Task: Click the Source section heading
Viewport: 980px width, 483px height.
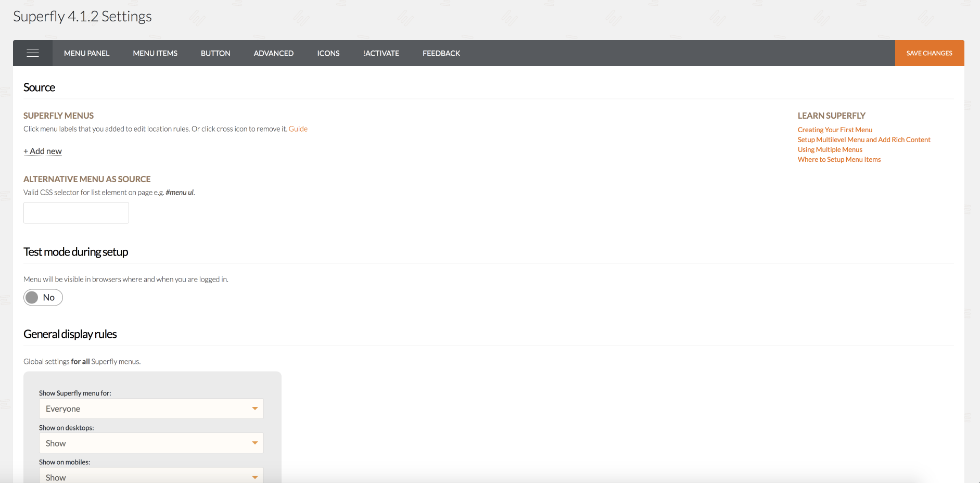Action: (x=39, y=87)
